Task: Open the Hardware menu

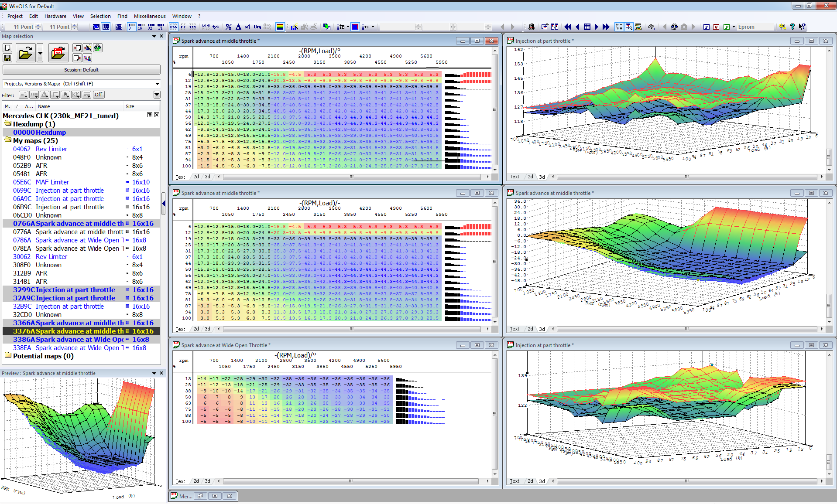Action: [55, 16]
